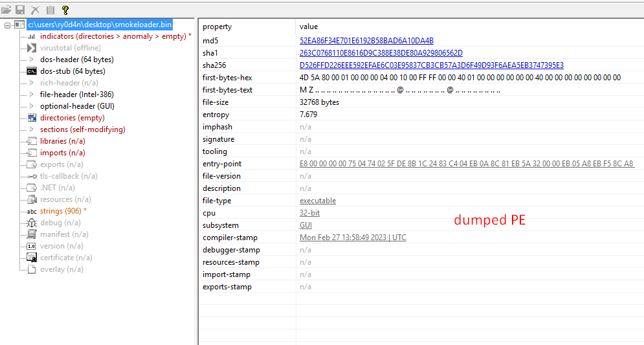Open the sha1 hash link
The height and width of the screenshot is (345, 644).
(x=381, y=53)
